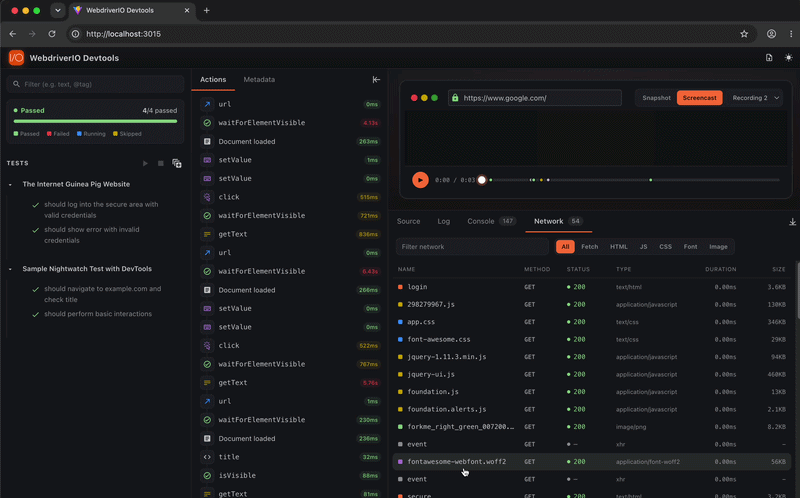Switch to the Console tab

[x=491, y=221]
